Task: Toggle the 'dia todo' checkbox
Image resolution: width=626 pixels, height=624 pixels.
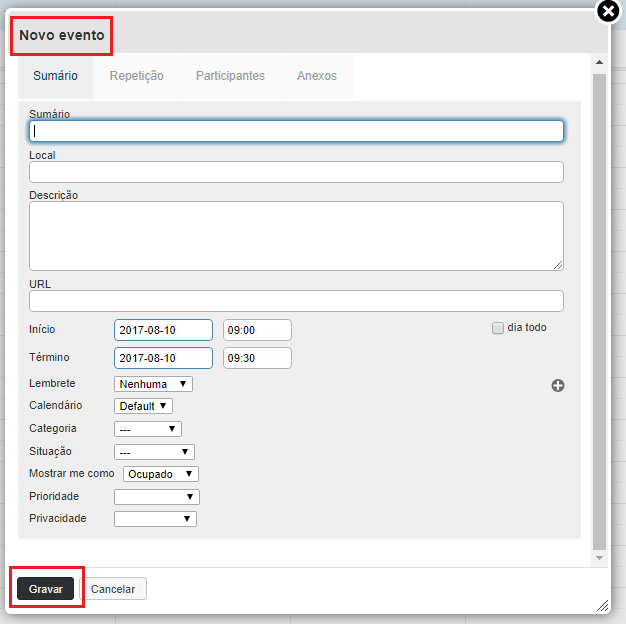Action: pos(498,328)
